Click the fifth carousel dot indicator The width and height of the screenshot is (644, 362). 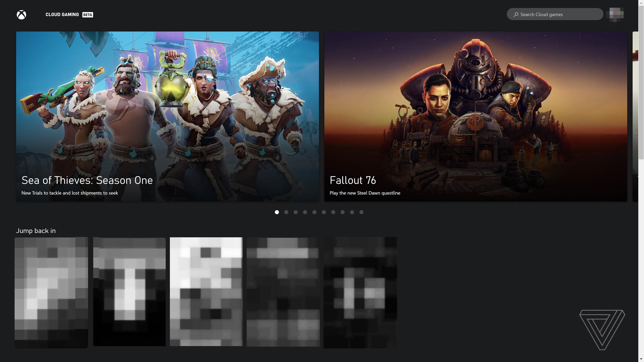point(314,212)
